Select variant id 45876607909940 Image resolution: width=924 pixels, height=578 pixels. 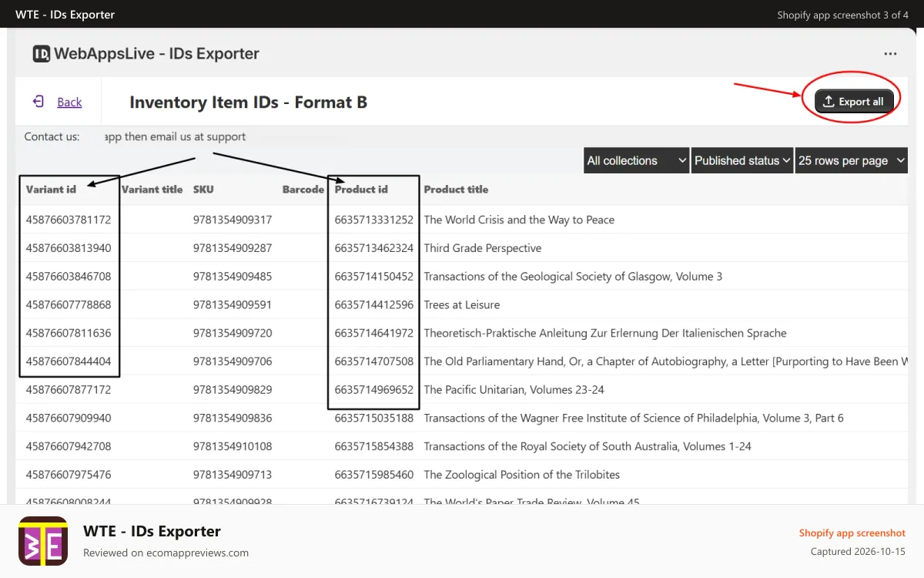click(69, 418)
